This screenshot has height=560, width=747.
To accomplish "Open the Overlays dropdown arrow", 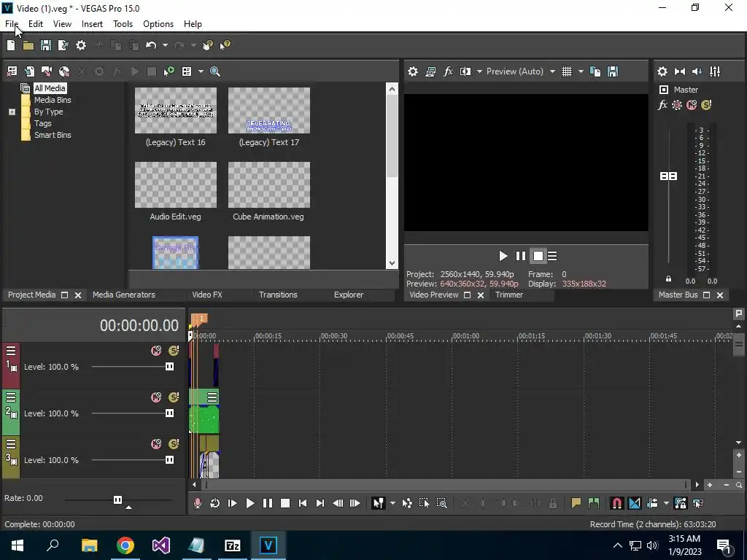I will point(581,71).
